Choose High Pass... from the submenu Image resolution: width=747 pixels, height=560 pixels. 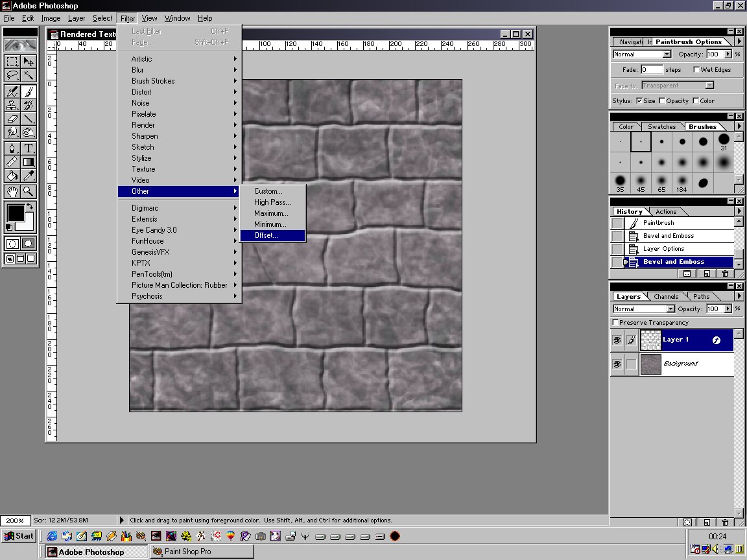(272, 202)
